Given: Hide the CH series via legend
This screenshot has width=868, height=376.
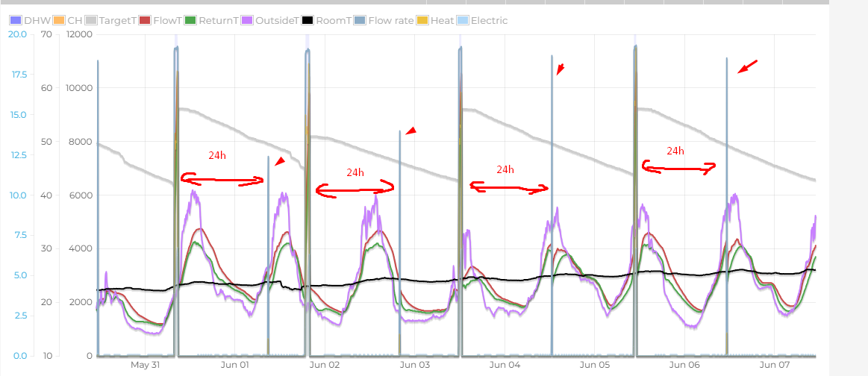Looking at the screenshot, I should coord(75,21).
